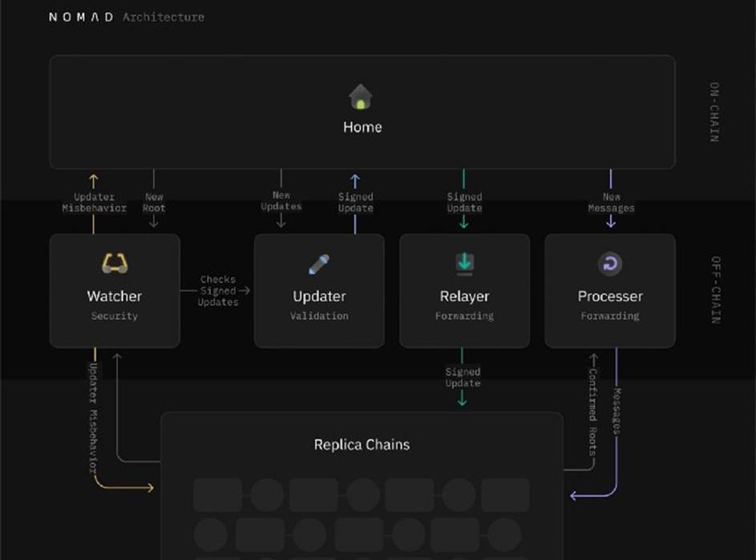Click the Replica Chains heading
The width and height of the screenshot is (756, 560).
tap(362, 444)
